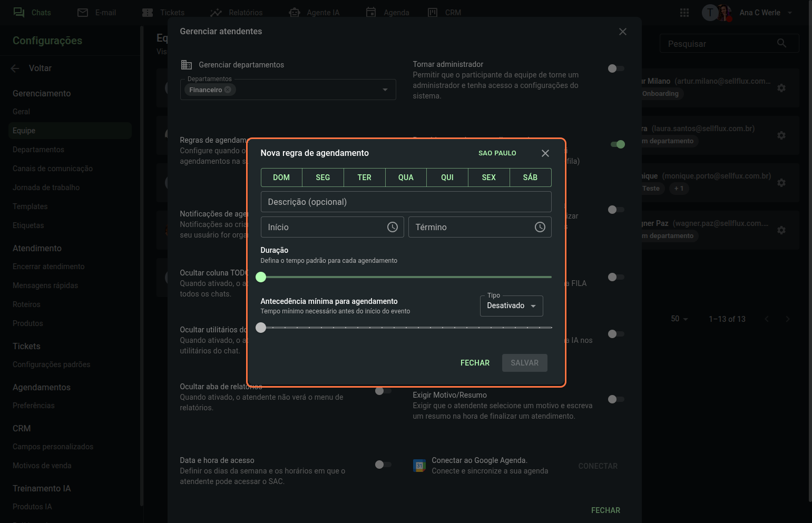The image size is (812, 523).
Task: Select the SEG weekday button
Action: pyautogui.click(x=322, y=177)
